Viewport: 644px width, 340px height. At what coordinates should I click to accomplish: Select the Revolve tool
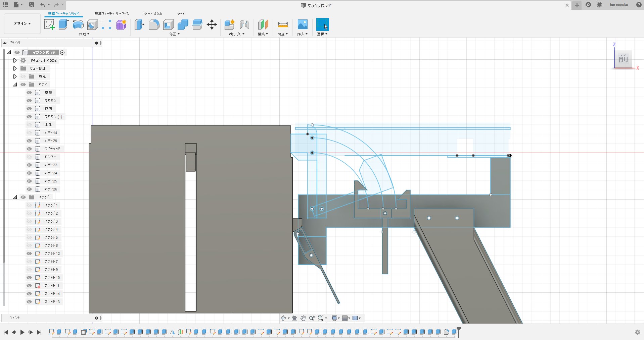click(78, 24)
